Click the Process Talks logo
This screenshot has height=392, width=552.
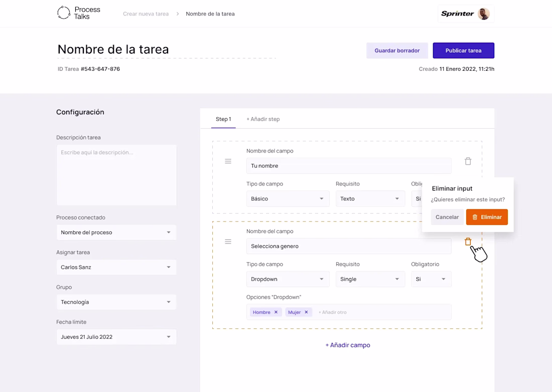79,13
